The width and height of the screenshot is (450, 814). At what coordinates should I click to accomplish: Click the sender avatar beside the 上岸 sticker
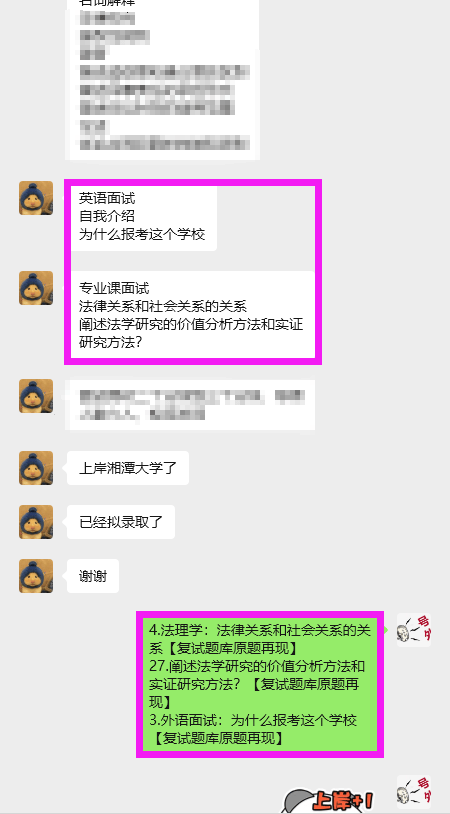414,792
